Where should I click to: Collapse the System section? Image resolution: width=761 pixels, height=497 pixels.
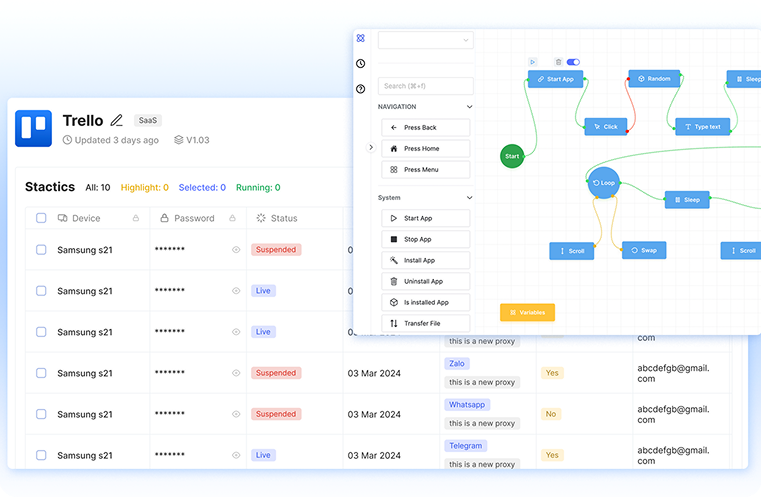pyautogui.click(x=469, y=198)
